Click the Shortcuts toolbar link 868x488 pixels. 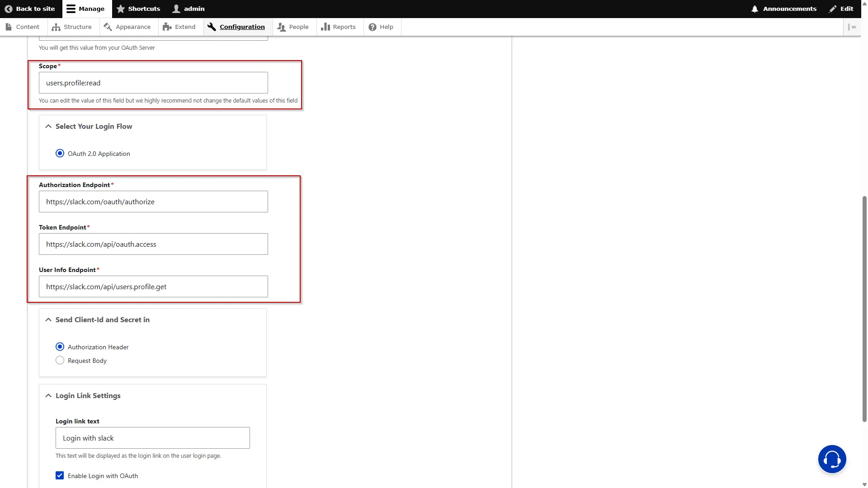click(139, 9)
